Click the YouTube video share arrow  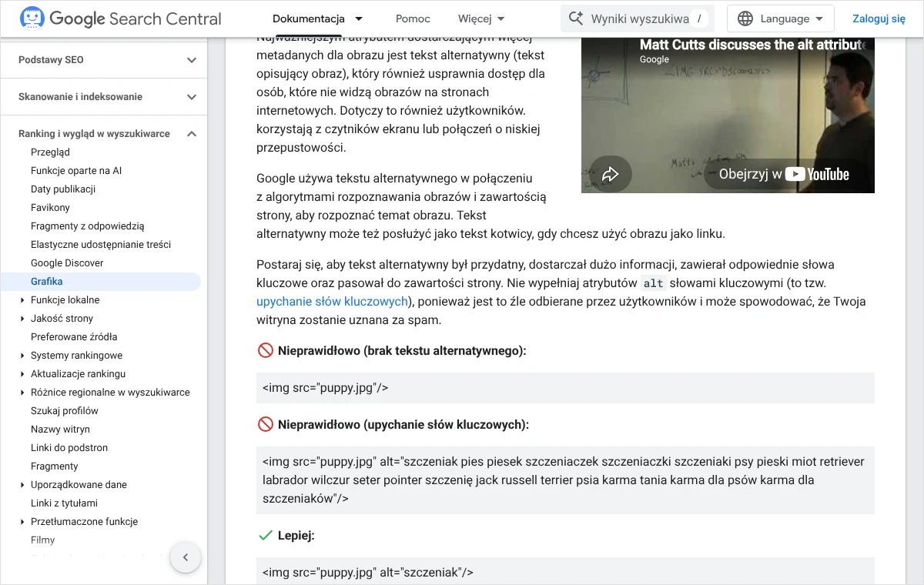tap(611, 174)
